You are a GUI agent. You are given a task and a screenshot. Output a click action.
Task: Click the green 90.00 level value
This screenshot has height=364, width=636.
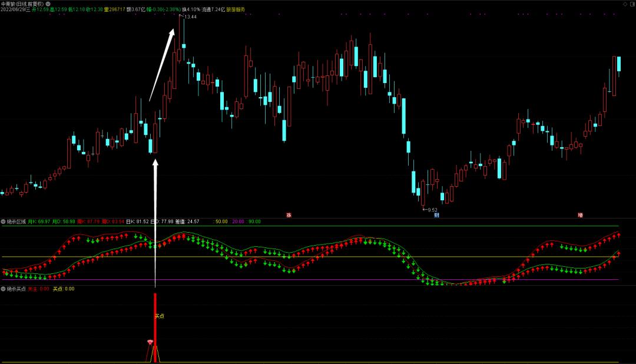pyautogui.click(x=254, y=221)
